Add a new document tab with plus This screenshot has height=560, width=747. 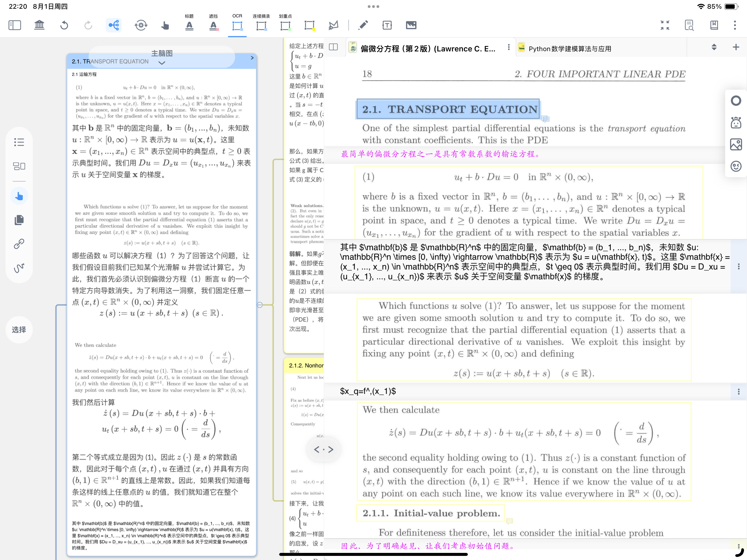pos(736,47)
